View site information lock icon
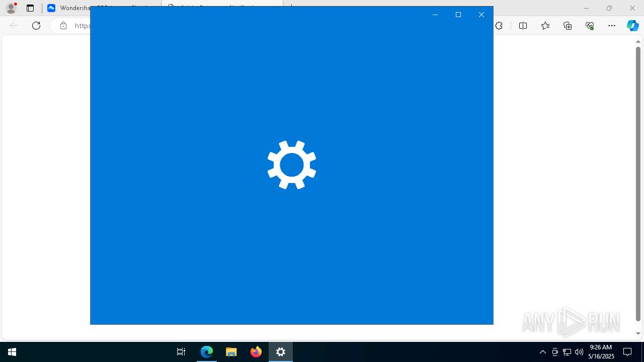The width and height of the screenshot is (644, 362). coord(63,26)
